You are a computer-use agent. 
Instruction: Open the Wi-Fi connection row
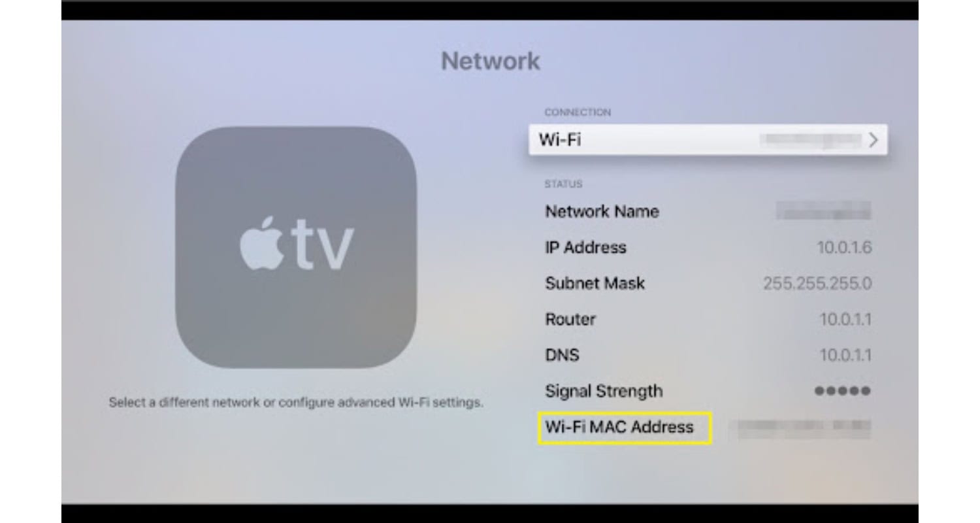click(708, 140)
